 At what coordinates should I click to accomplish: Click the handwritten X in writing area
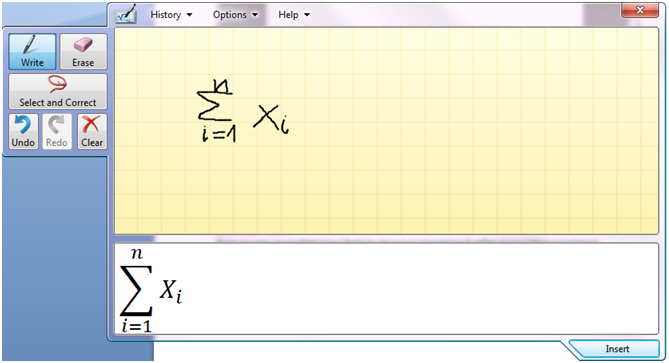(x=267, y=116)
